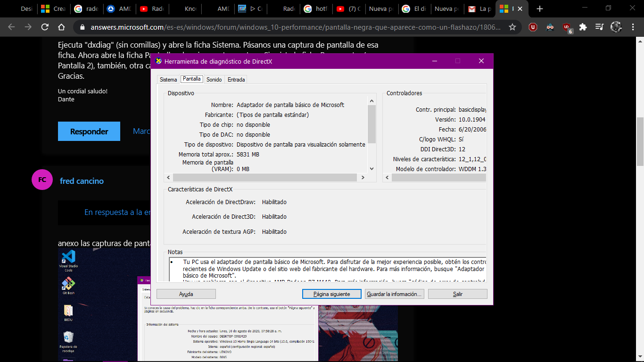Select the VRAM 0 MB value

(x=243, y=169)
